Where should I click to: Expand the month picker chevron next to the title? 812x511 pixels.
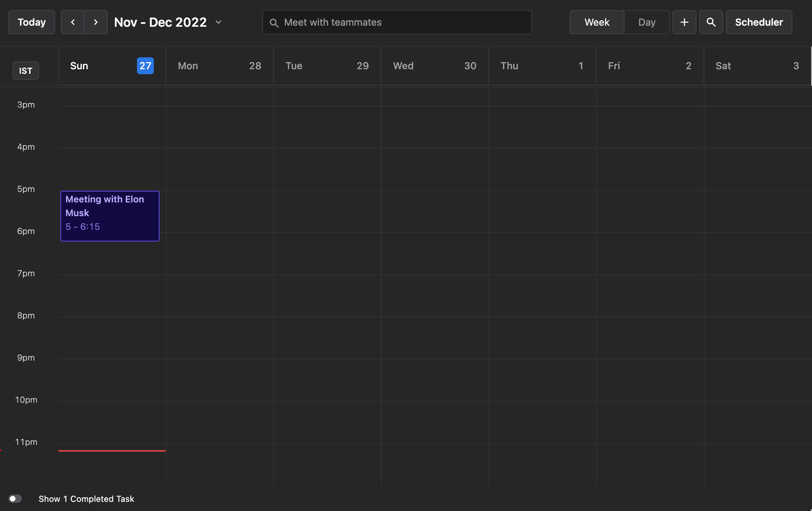[x=218, y=22]
